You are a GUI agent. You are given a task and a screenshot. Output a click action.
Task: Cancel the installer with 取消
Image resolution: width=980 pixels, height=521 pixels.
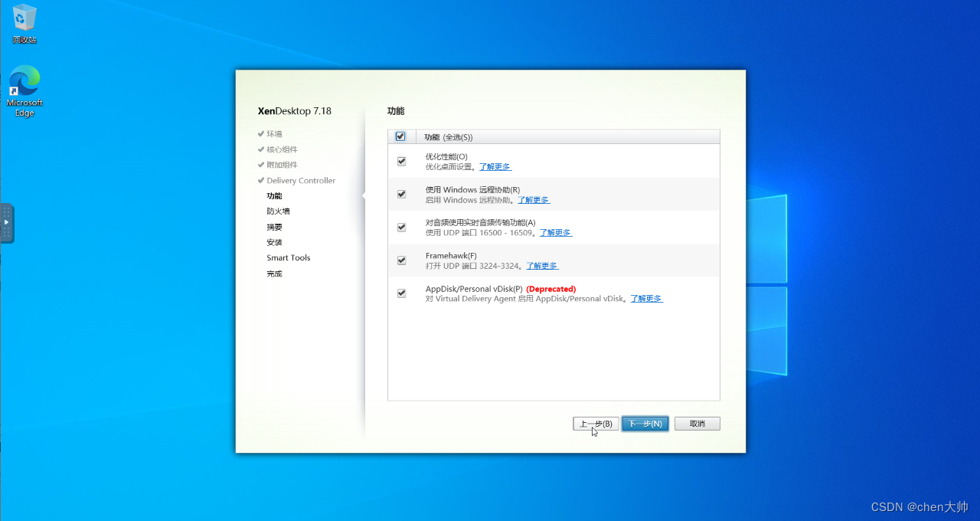click(x=697, y=424)
